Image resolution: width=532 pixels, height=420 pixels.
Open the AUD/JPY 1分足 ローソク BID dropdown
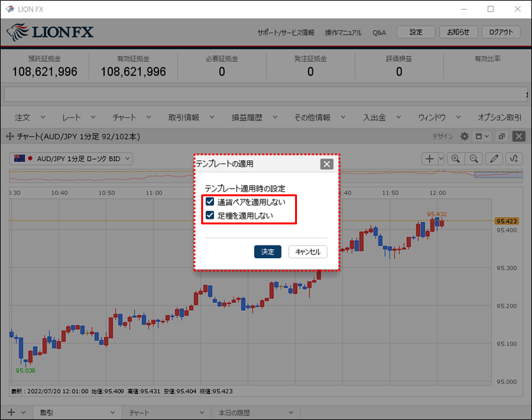pos(71,159)
